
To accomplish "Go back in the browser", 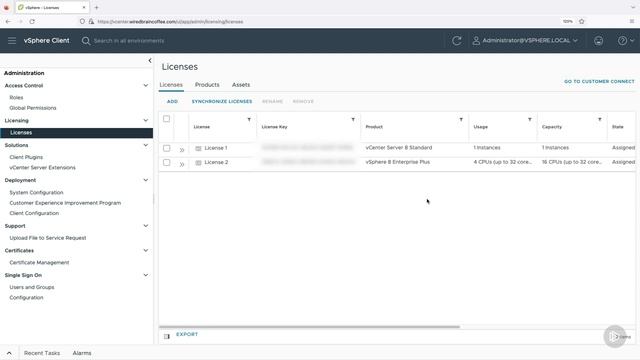I will click(9, 21).
